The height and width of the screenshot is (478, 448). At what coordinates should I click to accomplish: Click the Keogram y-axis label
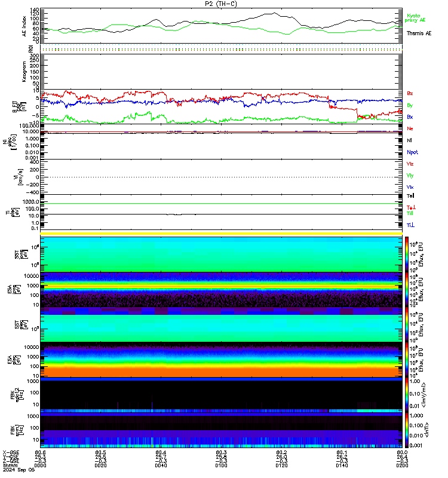pyautogui.click(x=24, y=72)
